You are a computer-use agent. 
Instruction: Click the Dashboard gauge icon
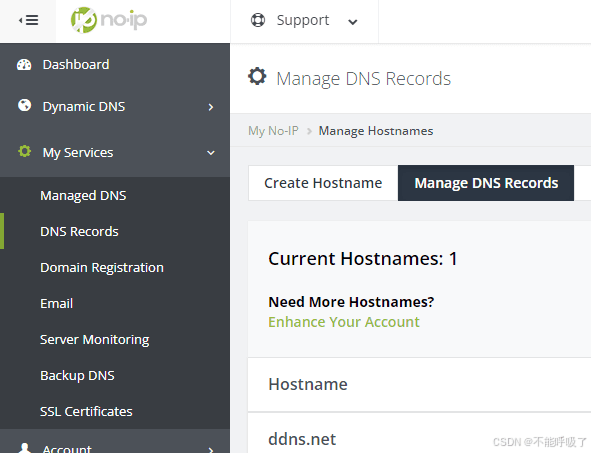pyautogui.click(x=24, y=64)
